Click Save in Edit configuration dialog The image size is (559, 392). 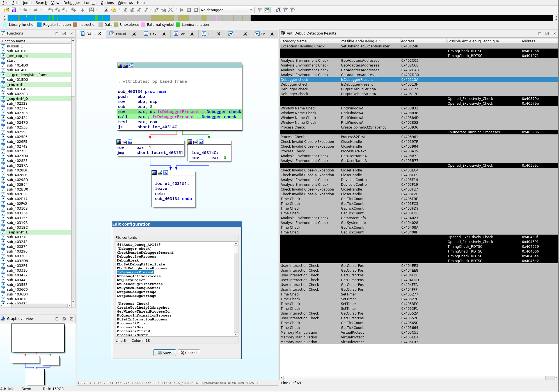(164, 353)
